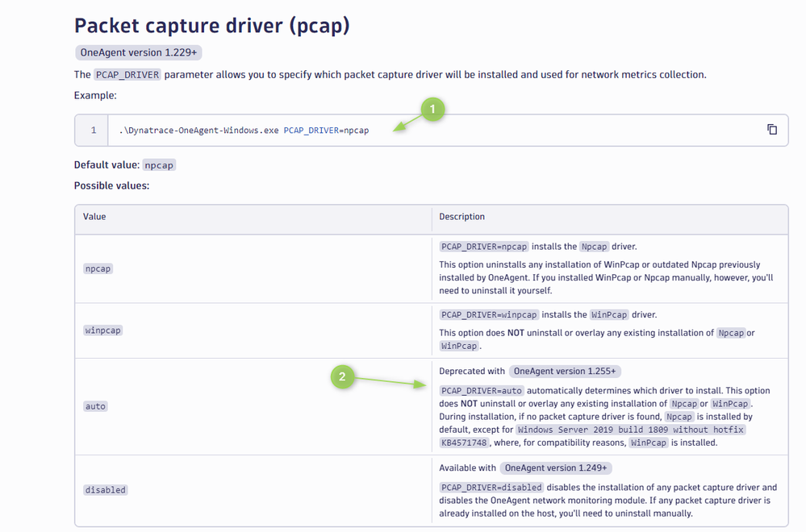The image size is (806, 532).
Task: Click the green annotation marker numbered 1
Action: 432,110
